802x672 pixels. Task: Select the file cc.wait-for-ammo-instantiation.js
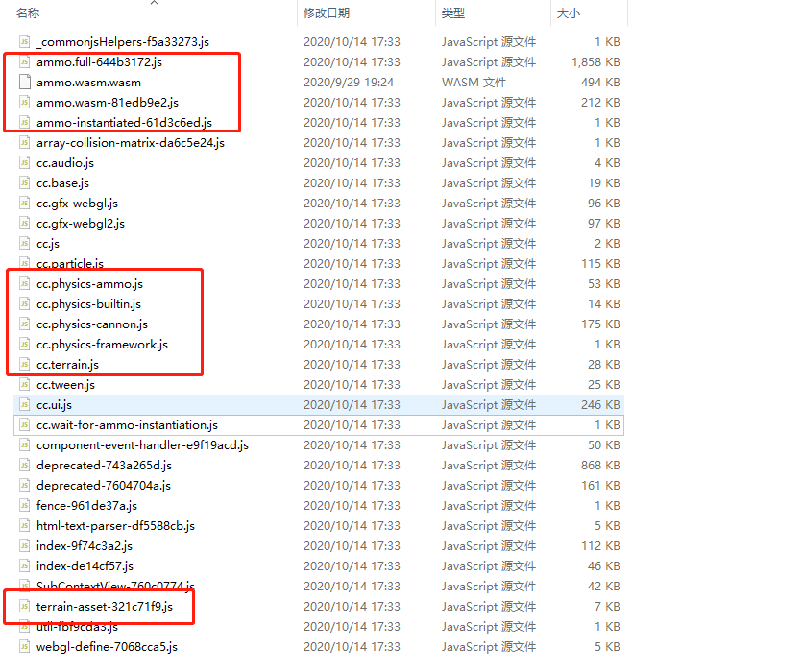coord(127,425)
